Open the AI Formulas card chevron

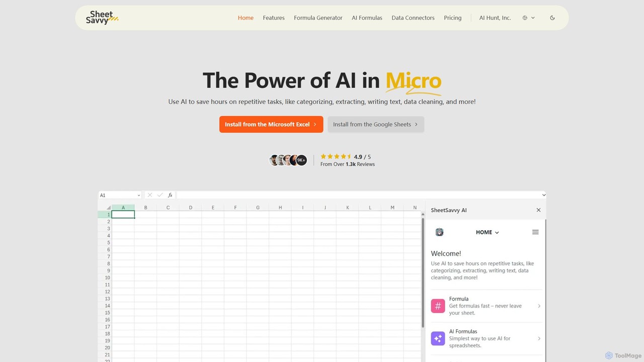coord(539,338)
